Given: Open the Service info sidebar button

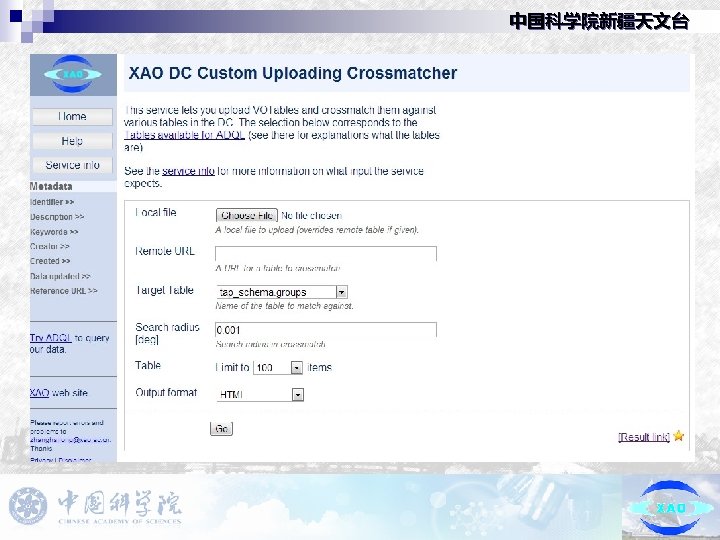Looking at the screenshot, I should (73, 165).
